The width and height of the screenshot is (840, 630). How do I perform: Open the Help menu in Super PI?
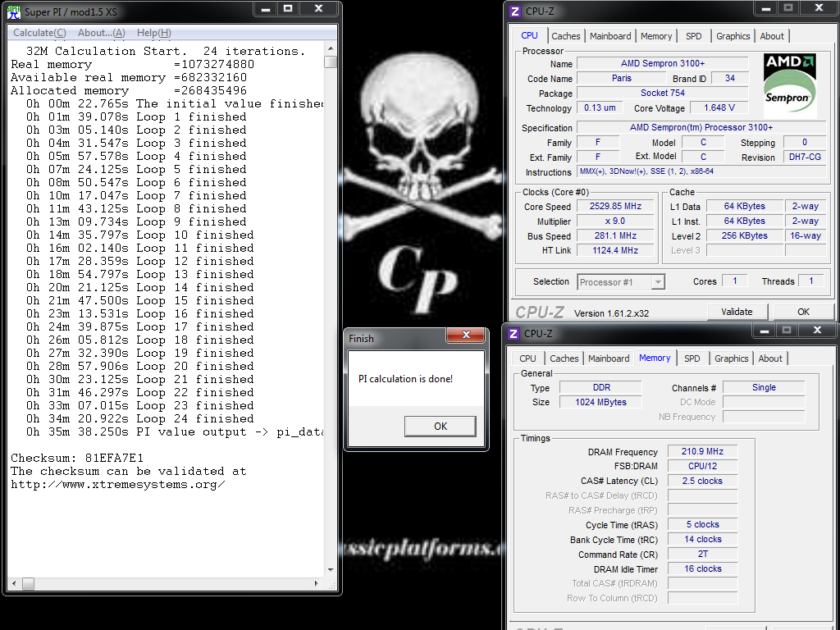click(x=153, y=33)
